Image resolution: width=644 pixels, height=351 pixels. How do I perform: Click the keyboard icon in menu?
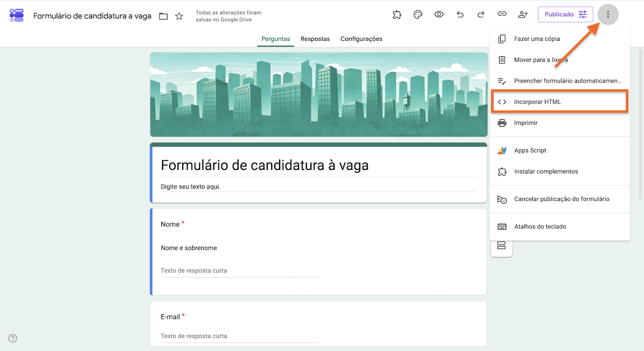pyautogui.click(x=502, y=227)
